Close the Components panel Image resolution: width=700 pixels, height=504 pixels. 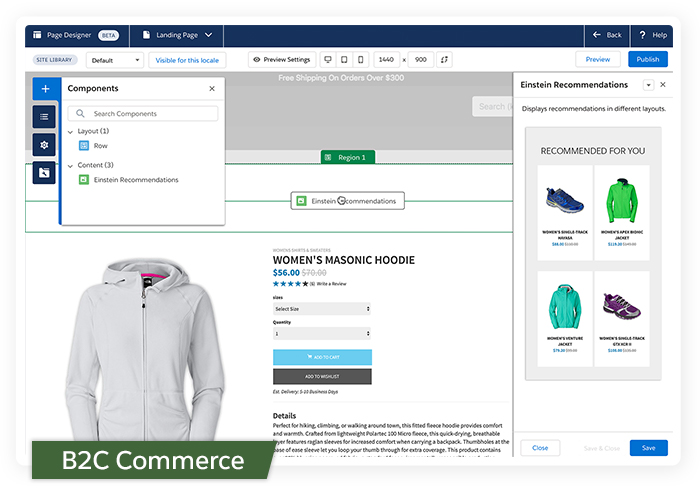[x=211, y=89]
